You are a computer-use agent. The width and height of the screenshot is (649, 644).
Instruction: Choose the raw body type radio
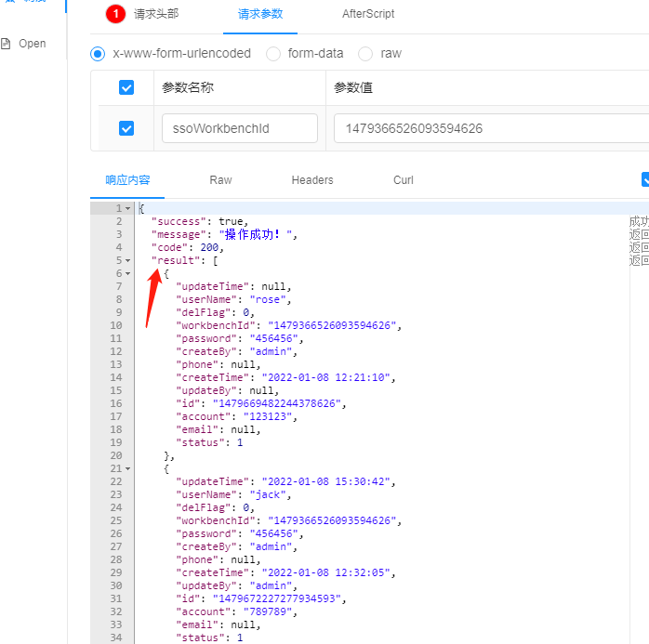365,54
